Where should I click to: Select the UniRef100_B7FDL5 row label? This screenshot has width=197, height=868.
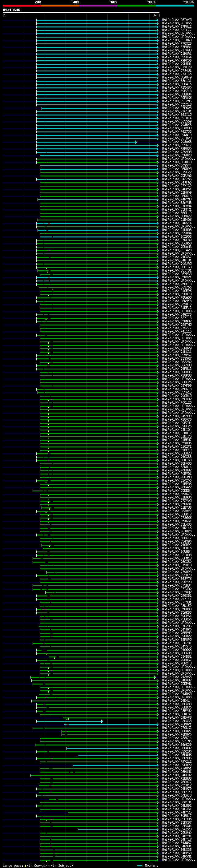point(177,548)
